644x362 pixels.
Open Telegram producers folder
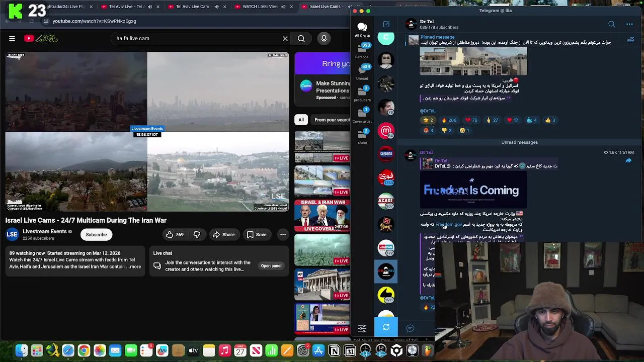pos(362,94)
